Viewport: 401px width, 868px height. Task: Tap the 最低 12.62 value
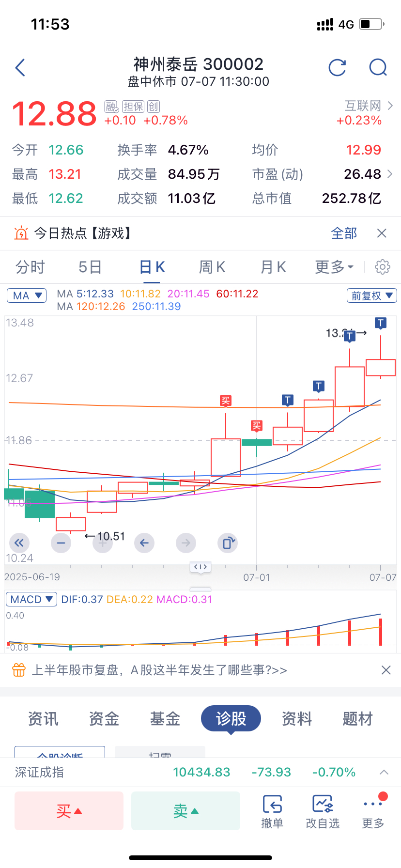pyautogui.click(x=66, y=199)
